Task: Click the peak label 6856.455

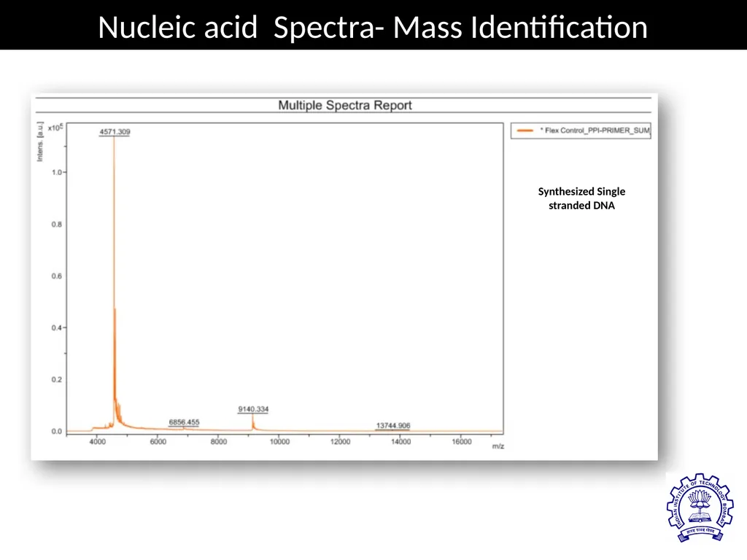Action: (x=185, y=422)
